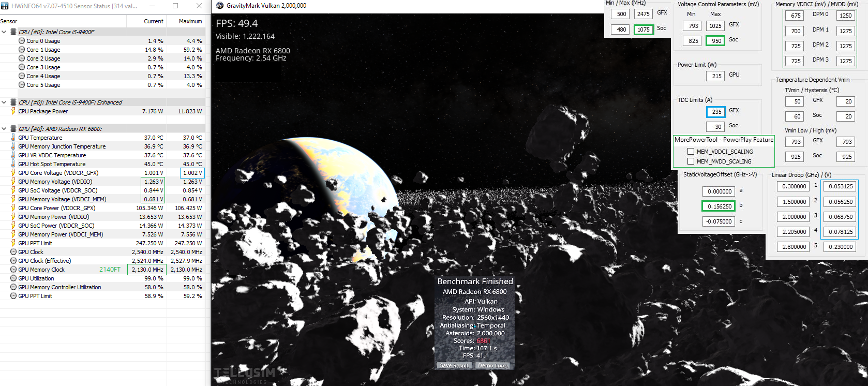Click the GFX max frequency field showing 2475

click(643, 14)
